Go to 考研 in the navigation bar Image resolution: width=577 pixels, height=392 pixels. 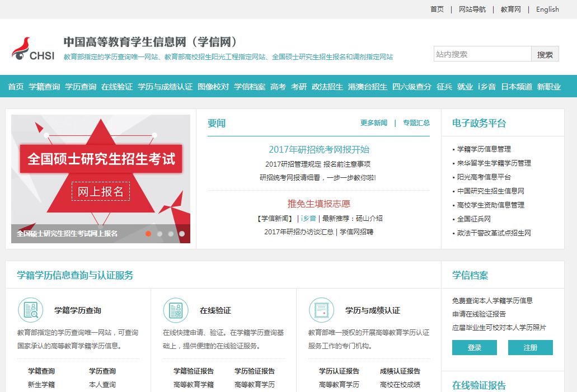299,87
